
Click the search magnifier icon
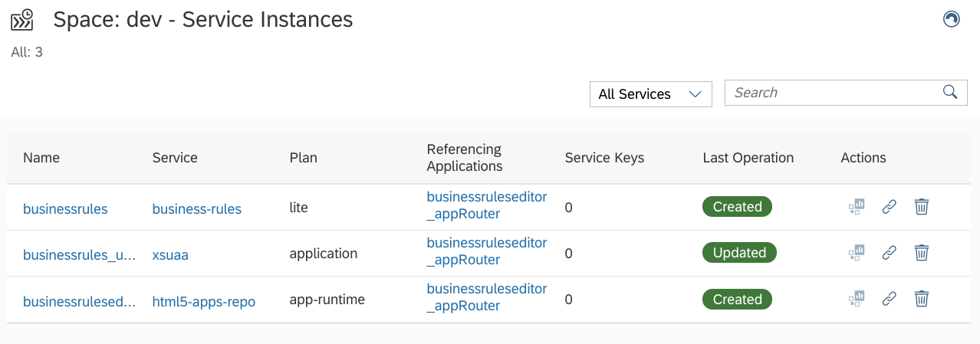click(x=950, y=93)
